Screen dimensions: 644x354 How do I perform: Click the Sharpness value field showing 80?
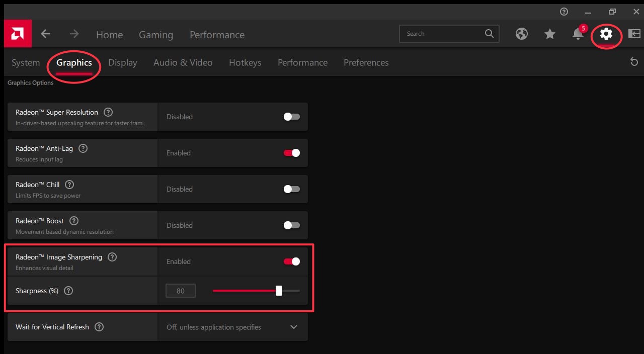(181, 291)
